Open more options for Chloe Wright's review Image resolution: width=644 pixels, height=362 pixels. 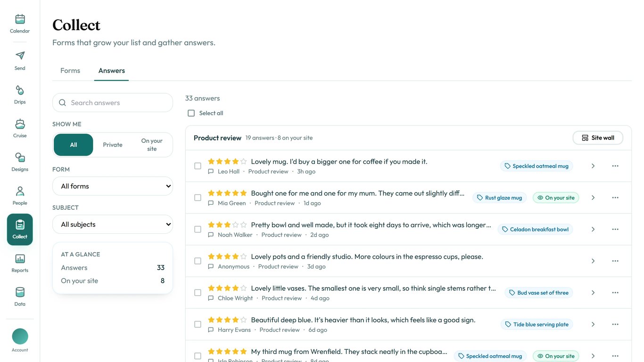tap(615, 292)
